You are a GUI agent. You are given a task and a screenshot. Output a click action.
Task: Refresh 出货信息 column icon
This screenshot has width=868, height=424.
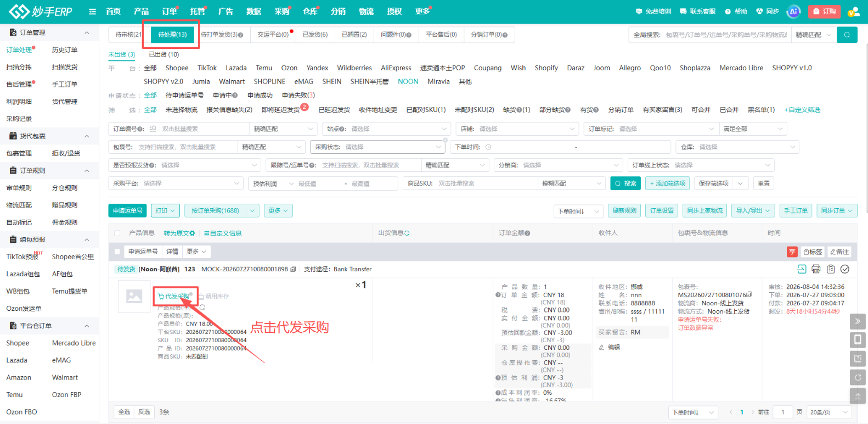point(407,233)
